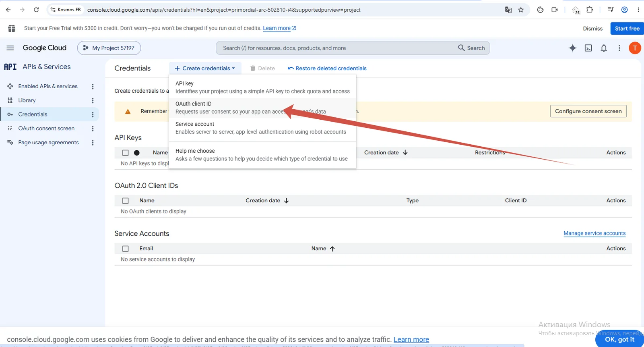Open OAuth consent screen in sidebar
Viewport: 644px width, 347px height.
(46, 129)
